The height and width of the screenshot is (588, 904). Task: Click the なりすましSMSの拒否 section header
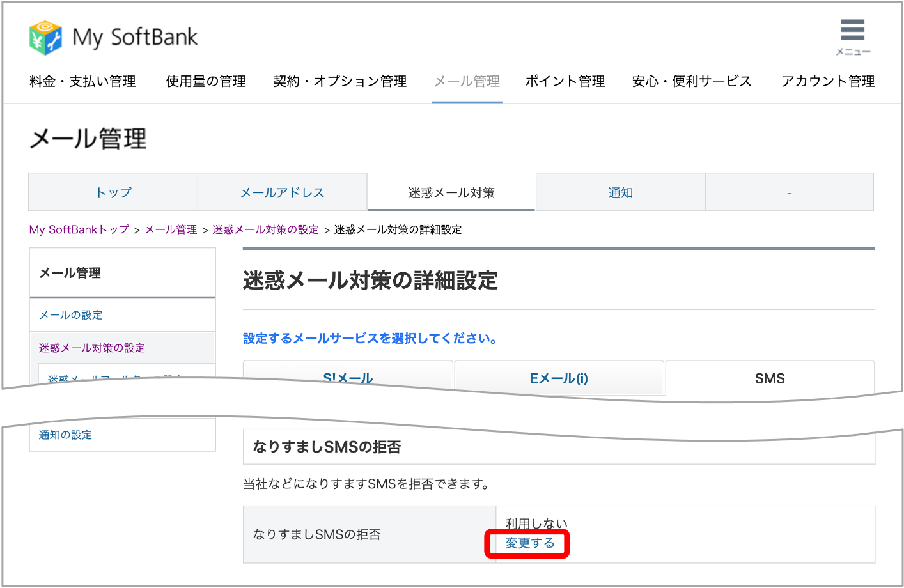click(559, 447)
